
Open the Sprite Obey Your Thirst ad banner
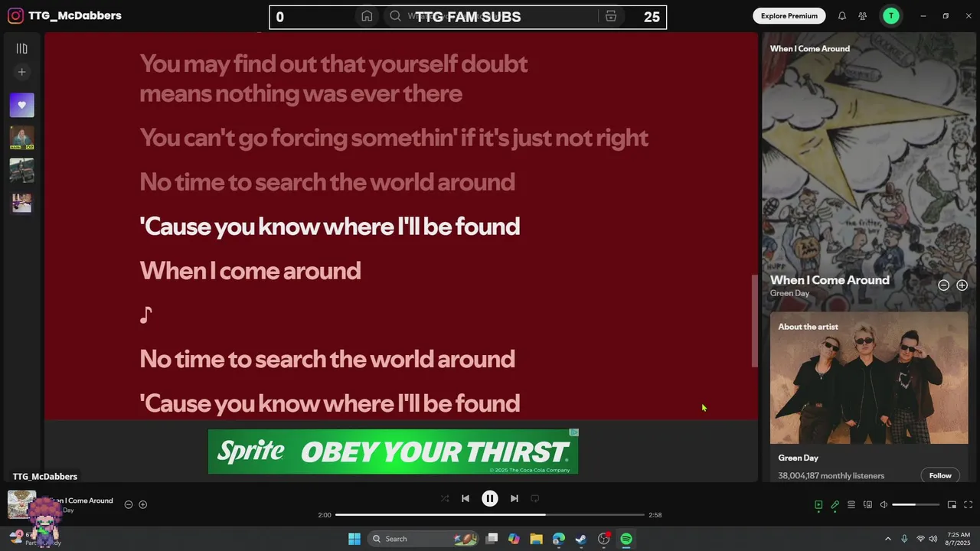pos(393,452)
